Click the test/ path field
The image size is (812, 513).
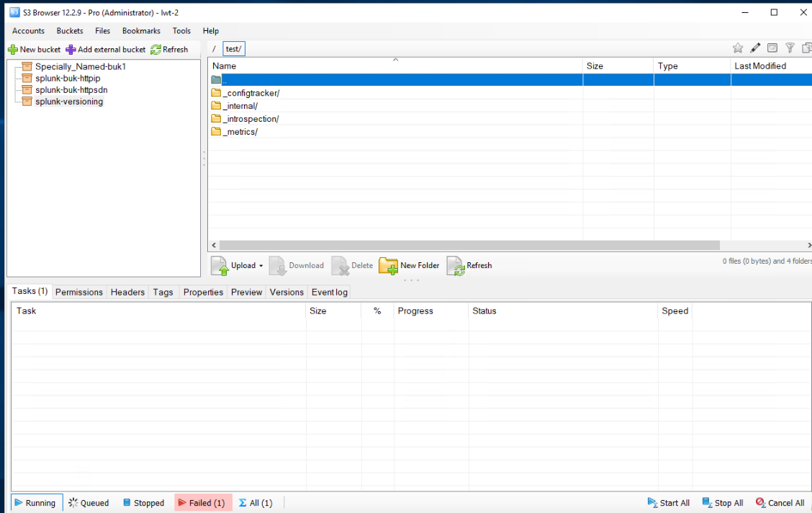coord(234,49)
